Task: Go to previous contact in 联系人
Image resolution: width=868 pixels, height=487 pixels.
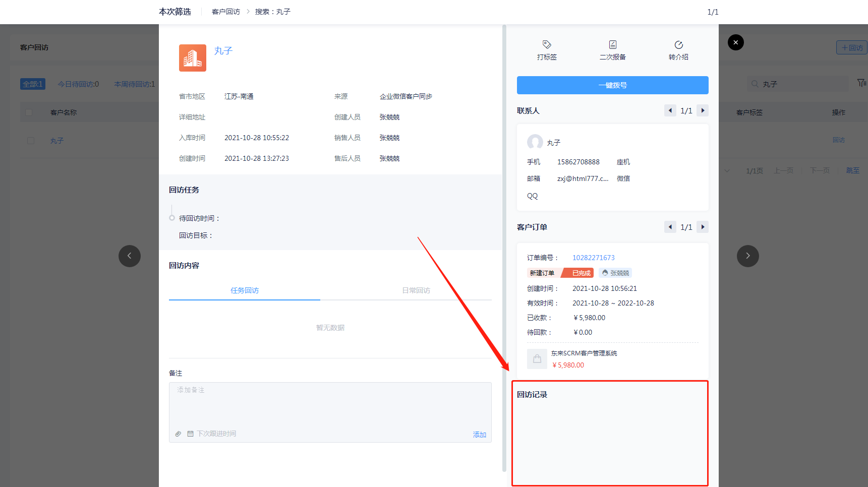Action: (670, 110)
